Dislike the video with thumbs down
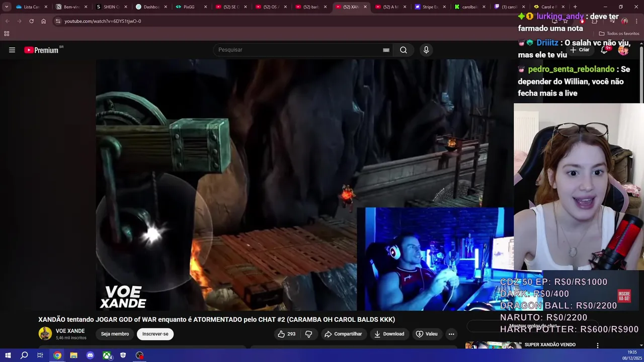This screenshot has width=644, height=362. click(x=309, y=334)
